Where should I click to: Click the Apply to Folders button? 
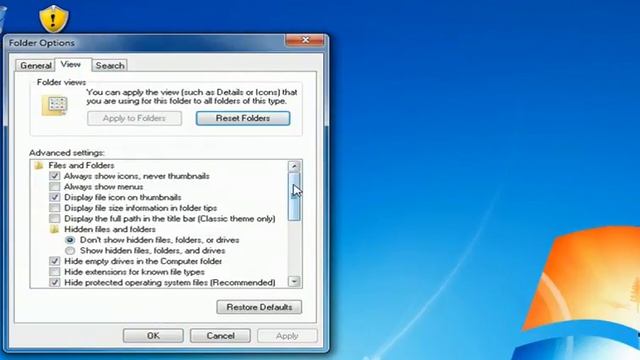pyautogui.click(x=134, y=118)
